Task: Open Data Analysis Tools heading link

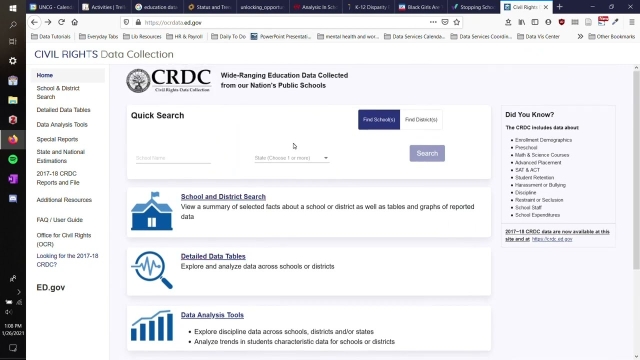Action: pos(212,315)
